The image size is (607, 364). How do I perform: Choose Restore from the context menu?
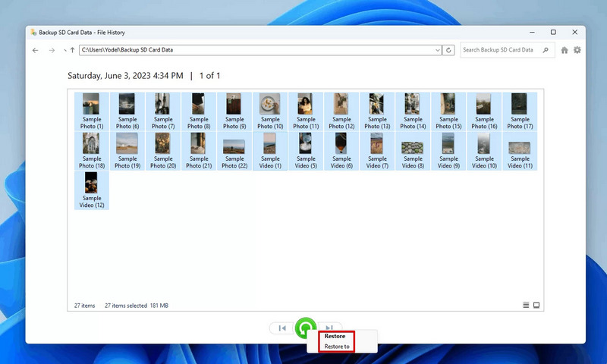click(335, 336)
